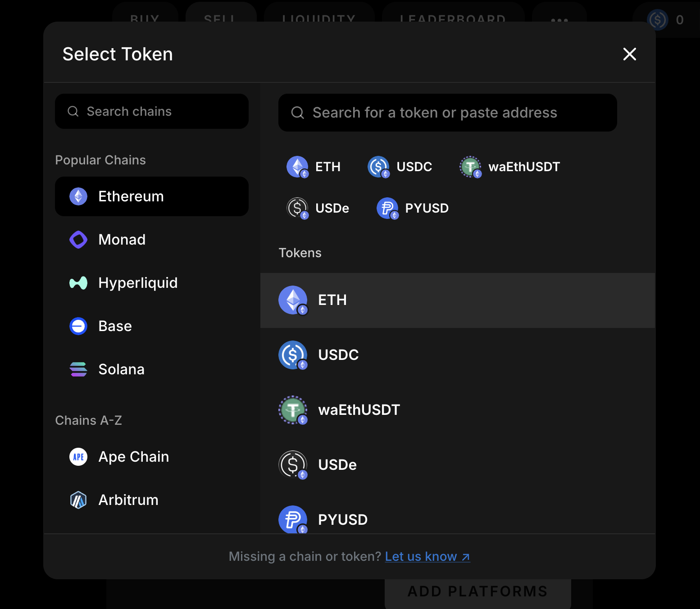The height and width of the screenshot is (609, 700).
Task: Click the PYUSD shortcut token icon
Action: [x=387, y=208]
